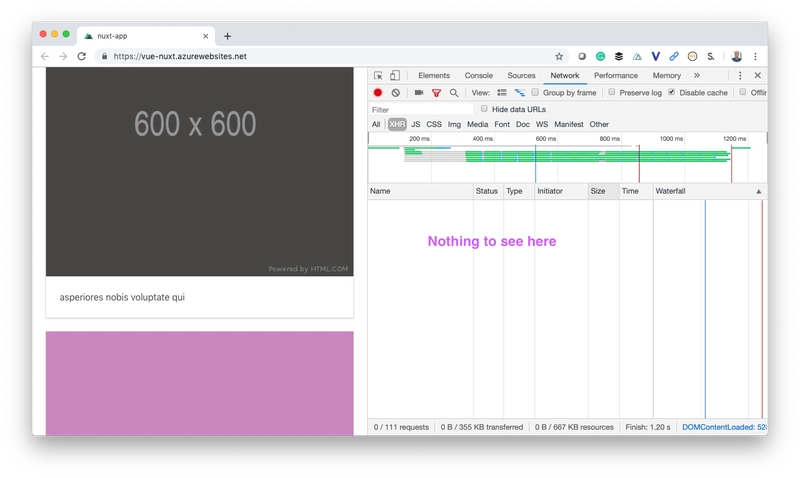Check the Hide data URLs checkbox
Screen dimensions: 800x478
tap(485, 109)
